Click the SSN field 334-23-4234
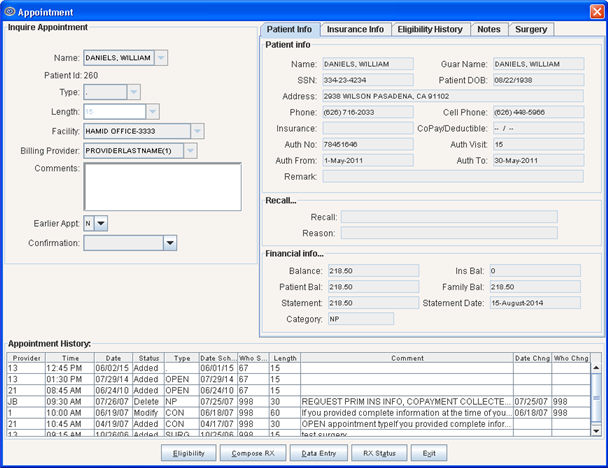Viewport: 608px width, 468px height. 368,80
